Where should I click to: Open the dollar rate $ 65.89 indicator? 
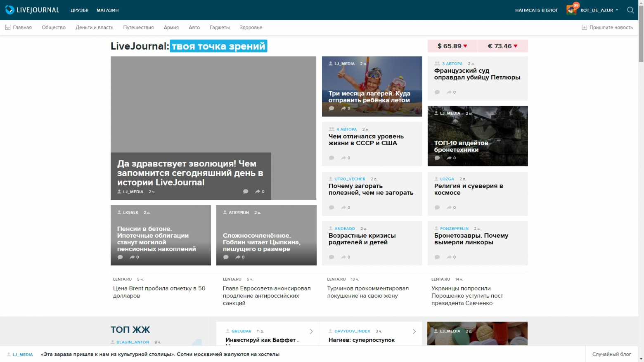click(x=452, y=46)
